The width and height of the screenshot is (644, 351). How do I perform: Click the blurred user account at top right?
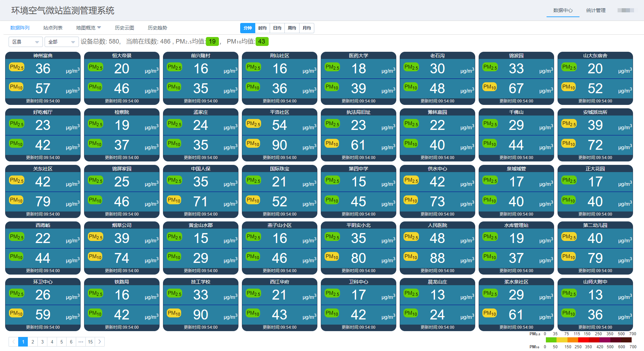[625, 10]
